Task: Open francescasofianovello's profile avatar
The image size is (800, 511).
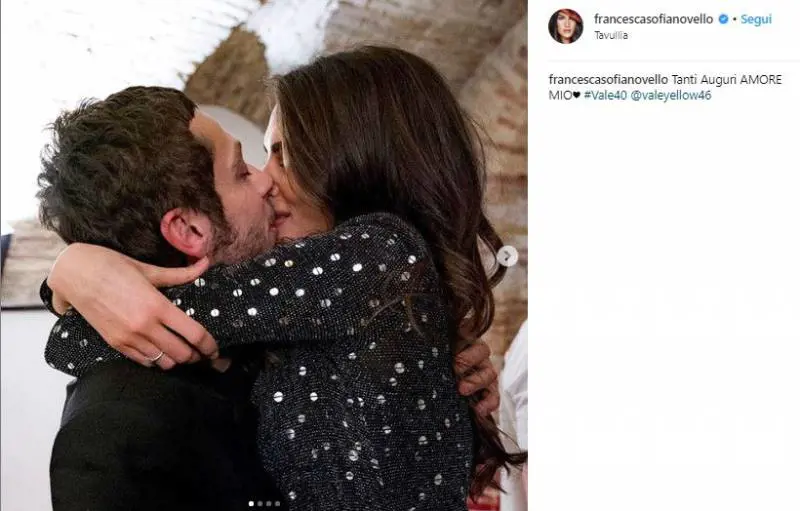Action: pyautogui.click(x=565, y=25)
